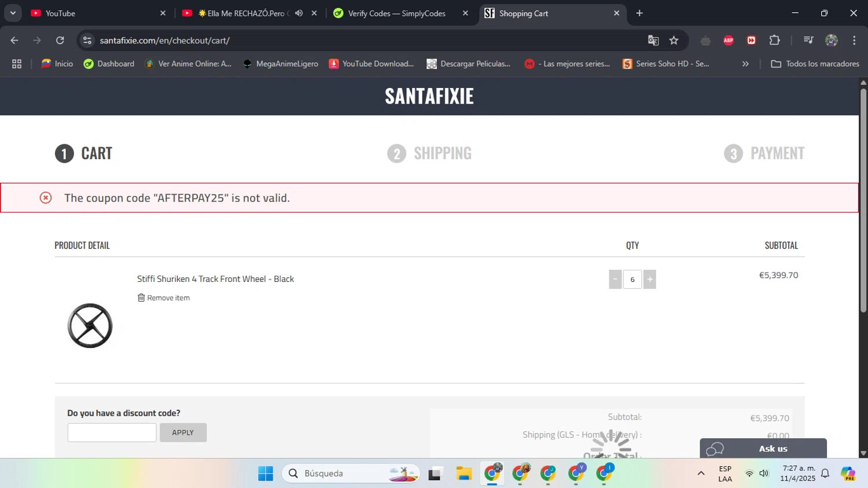868x488 pixels.
Task: Open the MegaAnimeLigero bookmark
Action: (x=281, y=64)
